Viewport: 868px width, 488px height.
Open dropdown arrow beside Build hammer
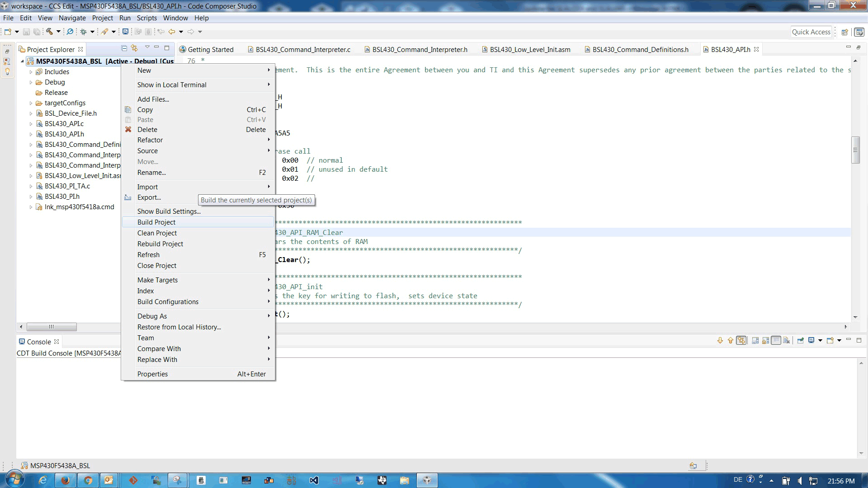(x=58, y=32)
